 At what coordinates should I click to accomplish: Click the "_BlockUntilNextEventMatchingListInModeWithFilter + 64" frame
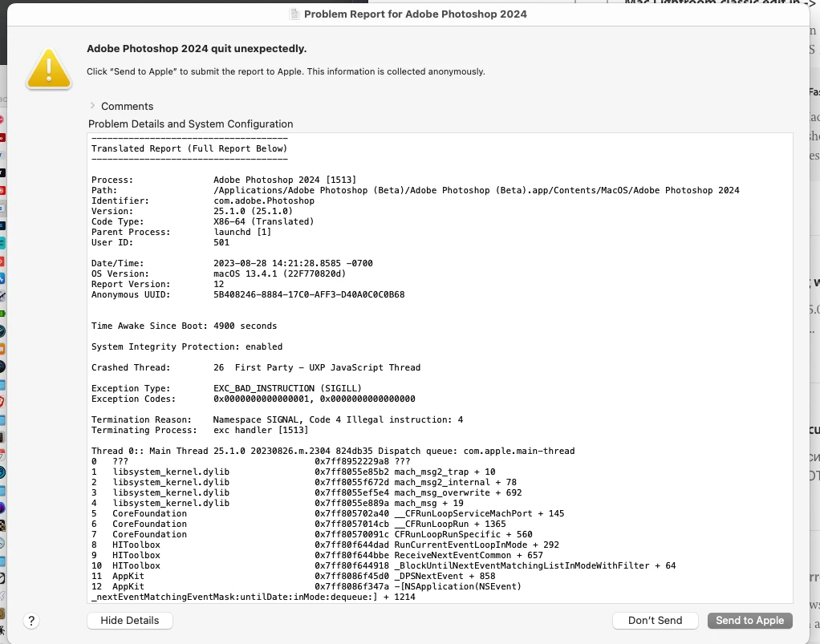[384, 566]
